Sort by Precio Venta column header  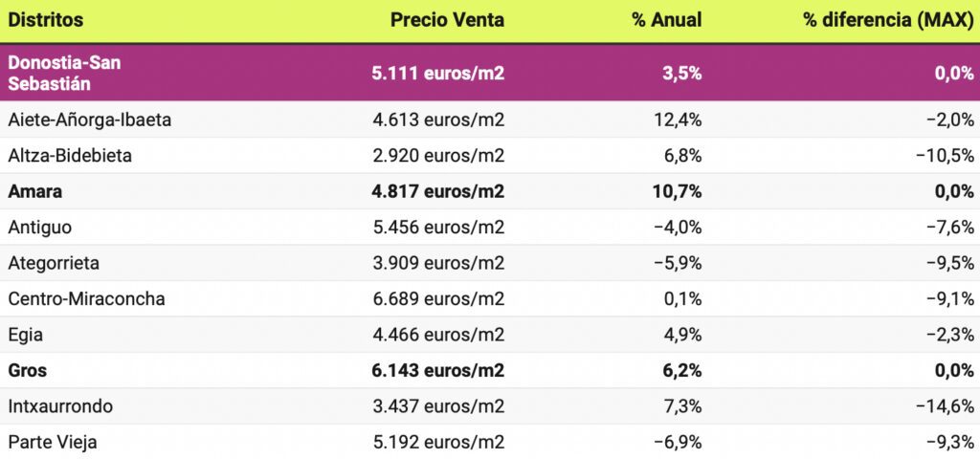click(447, 20)
